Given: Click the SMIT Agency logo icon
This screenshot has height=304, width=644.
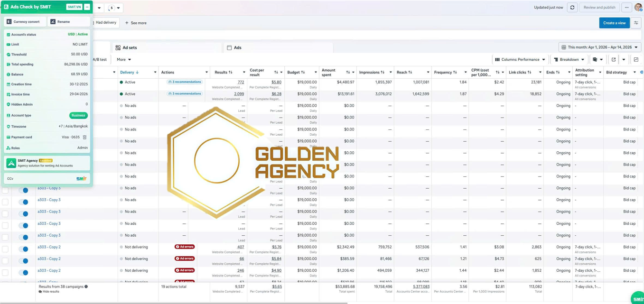Looking at the screenshot, I should click(x=11, y=163).
